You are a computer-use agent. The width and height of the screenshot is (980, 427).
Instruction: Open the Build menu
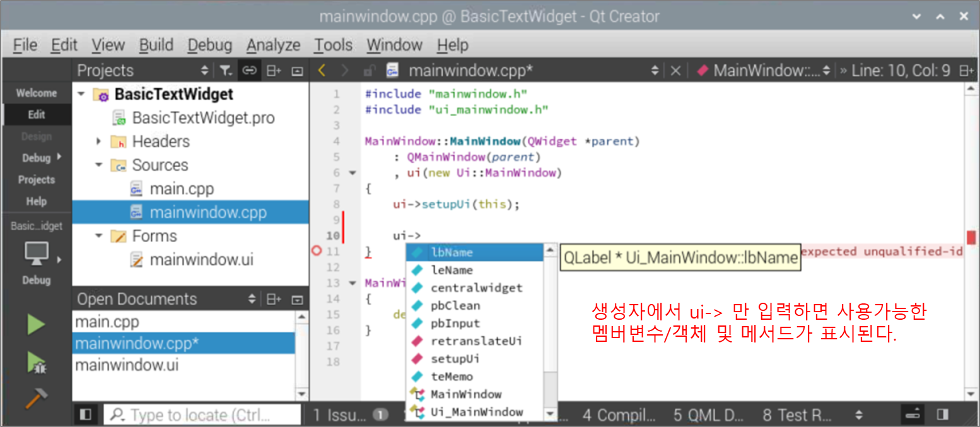(156, 45)
